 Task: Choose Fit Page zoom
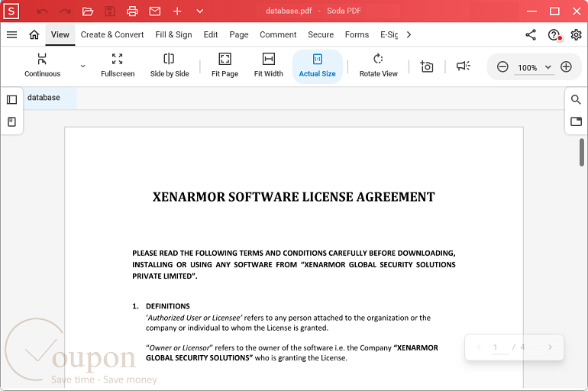225,66
